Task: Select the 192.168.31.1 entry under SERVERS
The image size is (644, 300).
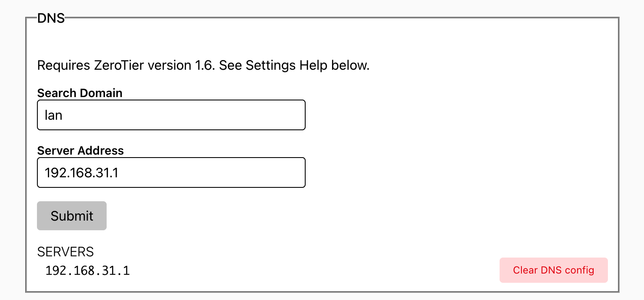Action: pos(87,271)
